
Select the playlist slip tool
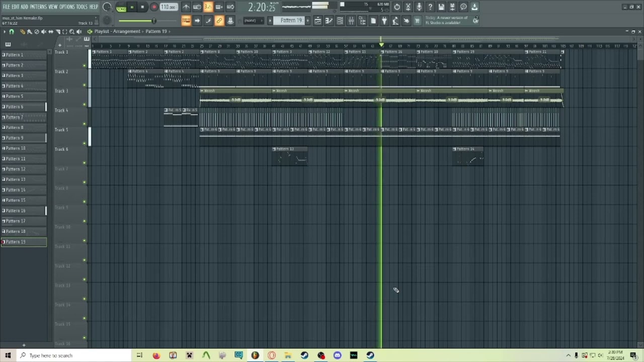[50, 32]
